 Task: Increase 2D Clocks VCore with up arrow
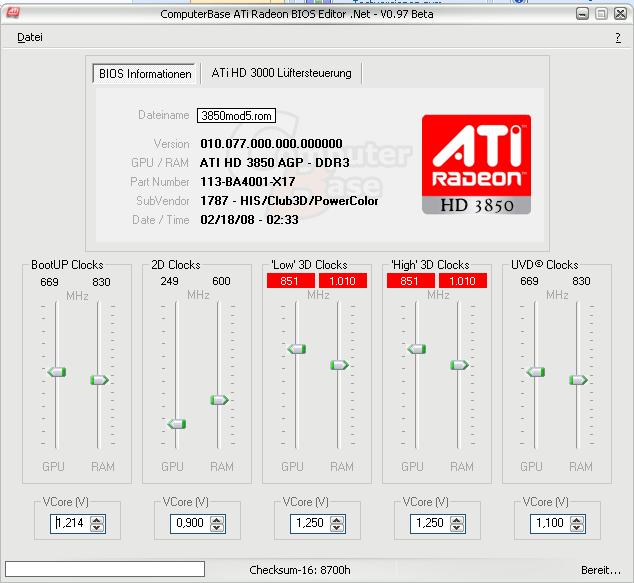point(217,520)
